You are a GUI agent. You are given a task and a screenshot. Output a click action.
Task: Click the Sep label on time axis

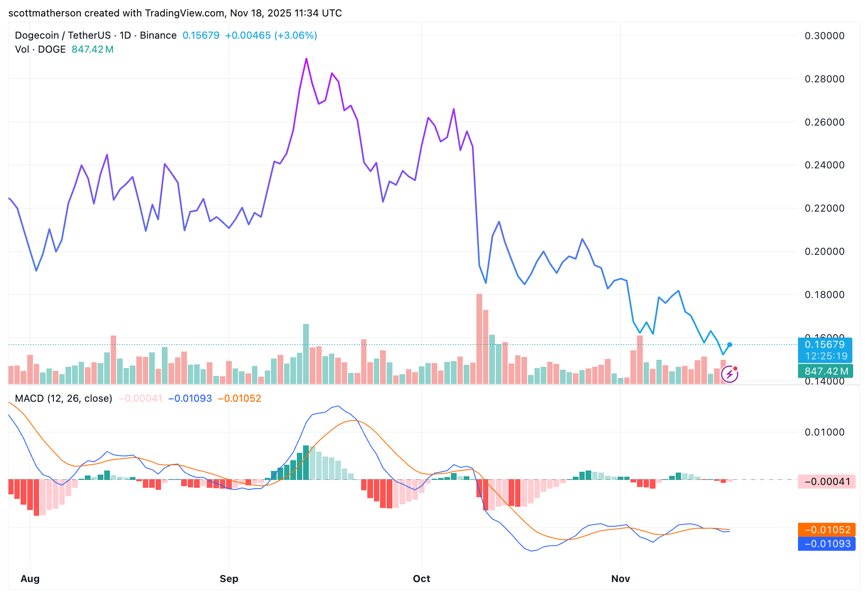(x=229, y=579)
